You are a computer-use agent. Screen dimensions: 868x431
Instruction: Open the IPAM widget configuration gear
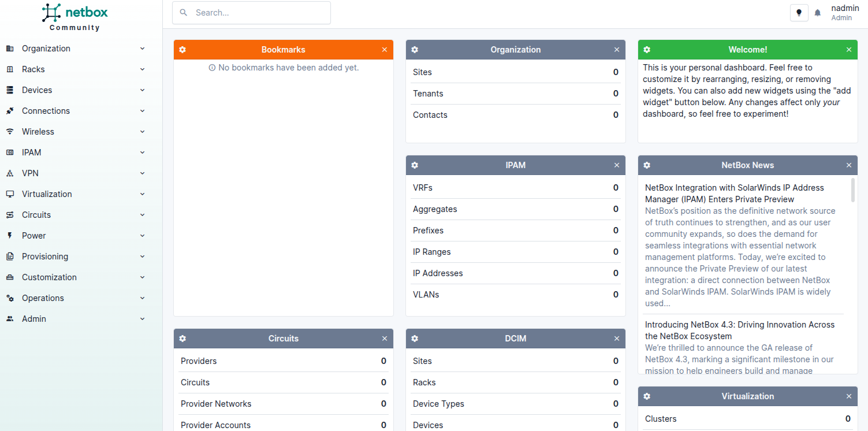click(415, 165)
